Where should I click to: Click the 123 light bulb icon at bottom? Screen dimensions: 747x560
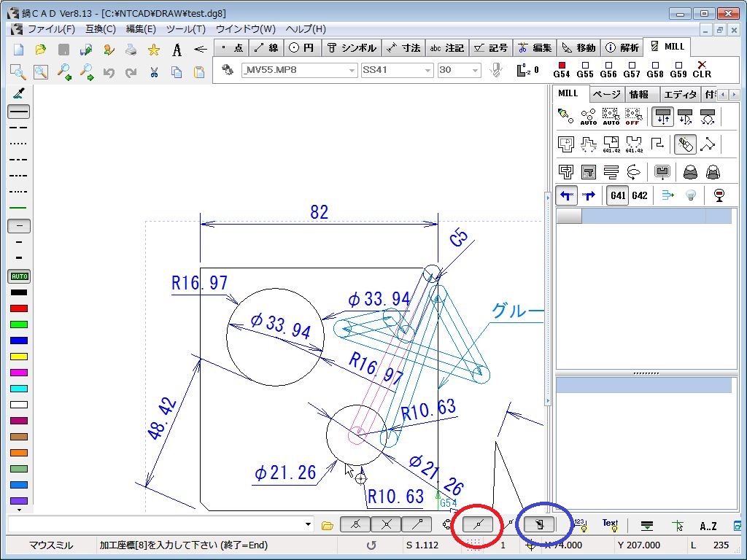pos(580,525)
